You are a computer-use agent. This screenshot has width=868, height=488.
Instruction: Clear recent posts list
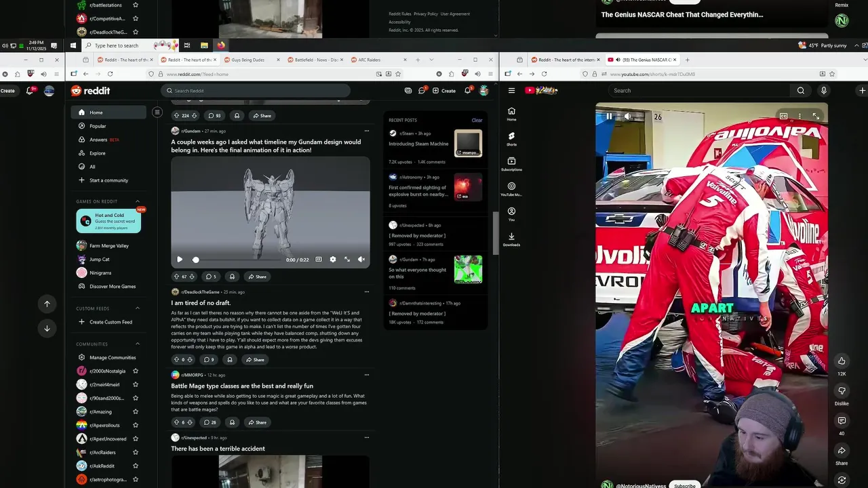[477, 120]
